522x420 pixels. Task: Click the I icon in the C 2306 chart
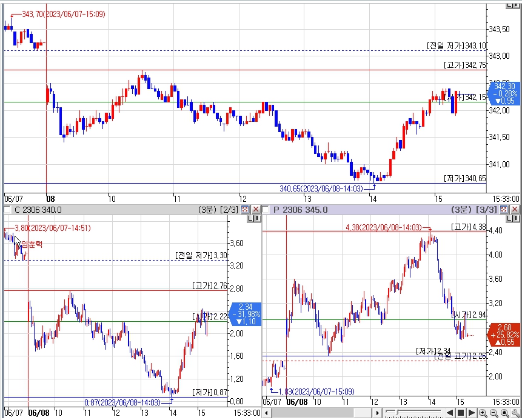click(x=257, y=219)
